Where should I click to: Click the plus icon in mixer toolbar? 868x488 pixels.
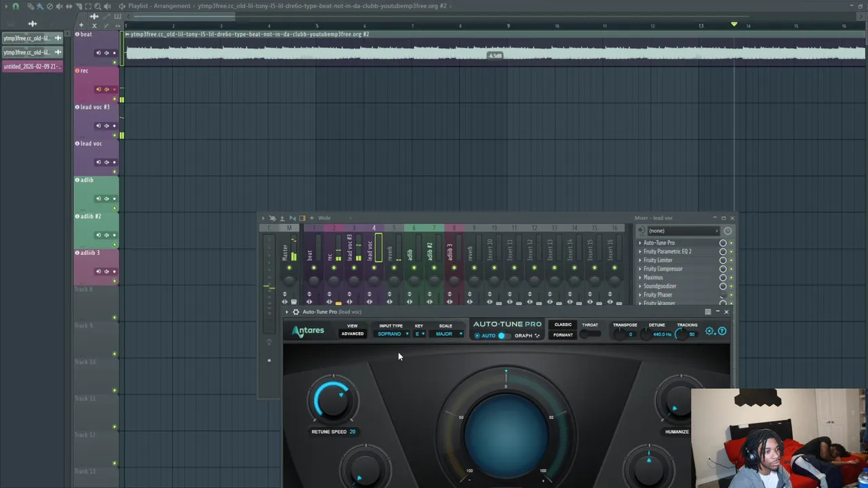[x=311, y=218]
